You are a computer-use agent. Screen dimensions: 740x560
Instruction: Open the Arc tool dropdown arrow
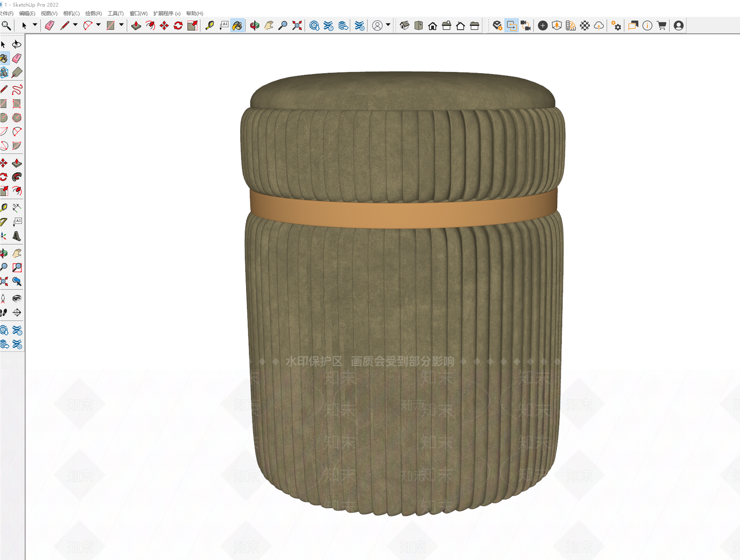(98, 25)
